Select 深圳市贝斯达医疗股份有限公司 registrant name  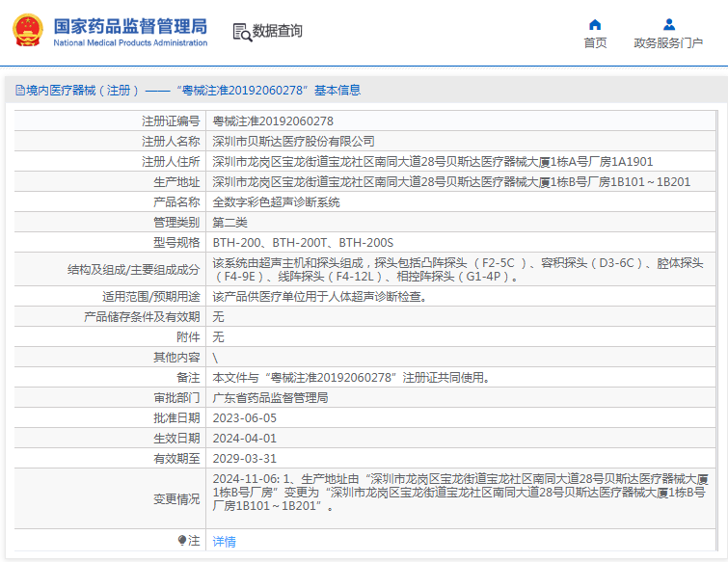[x=293, y=141]
